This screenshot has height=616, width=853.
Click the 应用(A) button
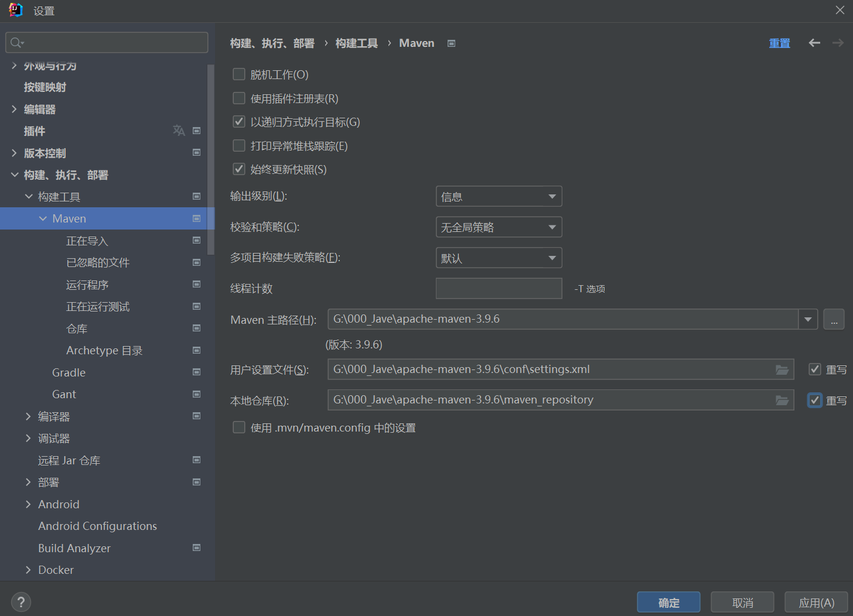(816, 603)
